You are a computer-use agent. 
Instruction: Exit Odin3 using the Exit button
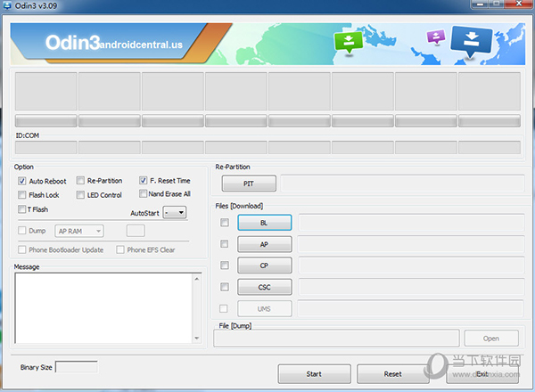[x=481, y=374]
